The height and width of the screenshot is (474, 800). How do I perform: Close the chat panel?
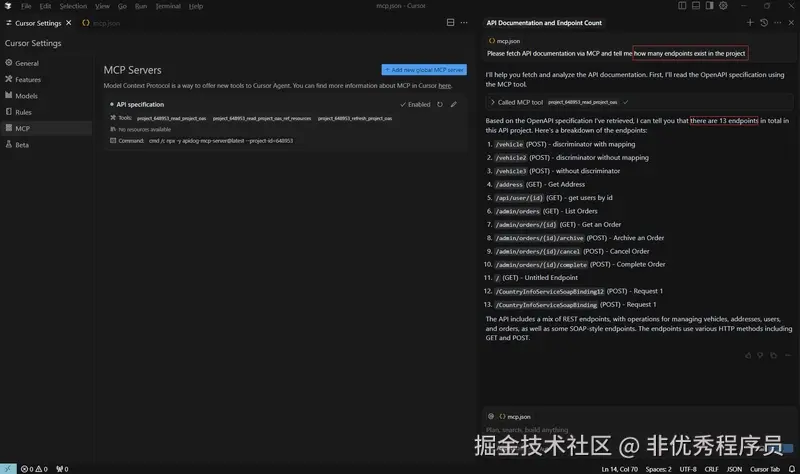tap(791, 22)
